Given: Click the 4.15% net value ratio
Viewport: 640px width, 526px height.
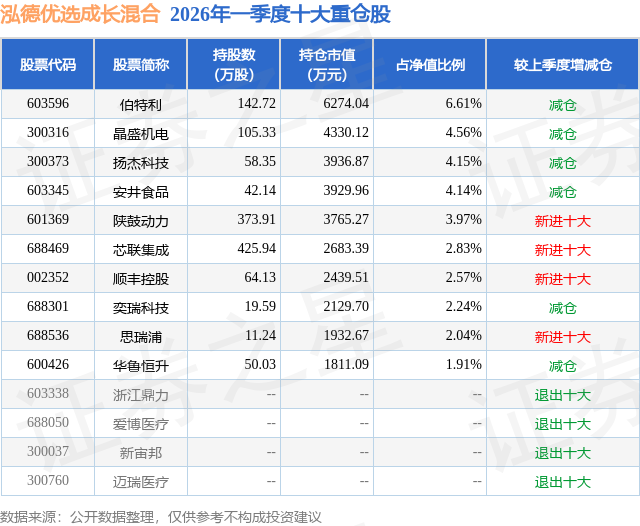Looking at the screenshot, I should click(463, 162).
